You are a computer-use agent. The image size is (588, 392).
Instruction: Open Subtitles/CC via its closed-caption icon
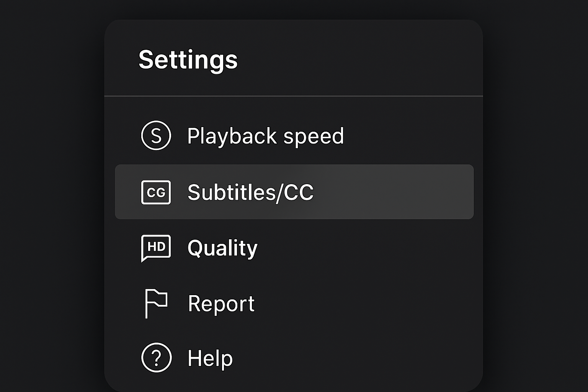[x=156, y=192]
